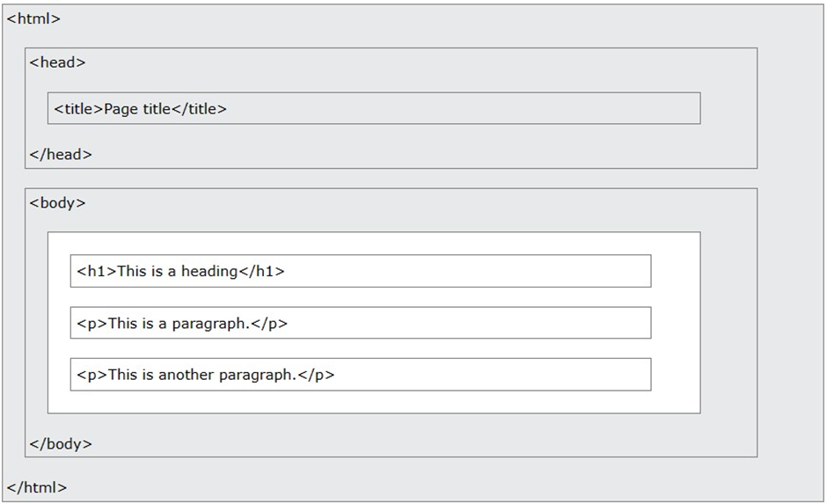Click the opening <p> of "another paragraph" line
Image resolution: width=827 pixels, height=504 pixels.
[x=91, y=375]
